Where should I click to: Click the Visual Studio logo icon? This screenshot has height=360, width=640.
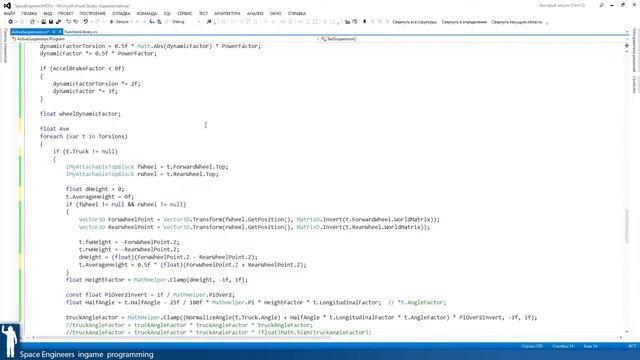click(x=7, y=6)
